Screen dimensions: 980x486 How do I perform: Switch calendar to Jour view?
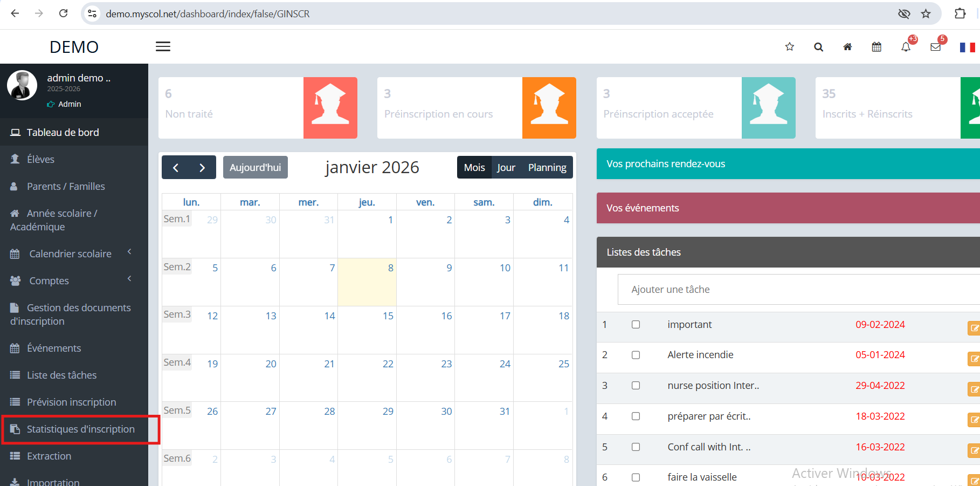[506, 168]
